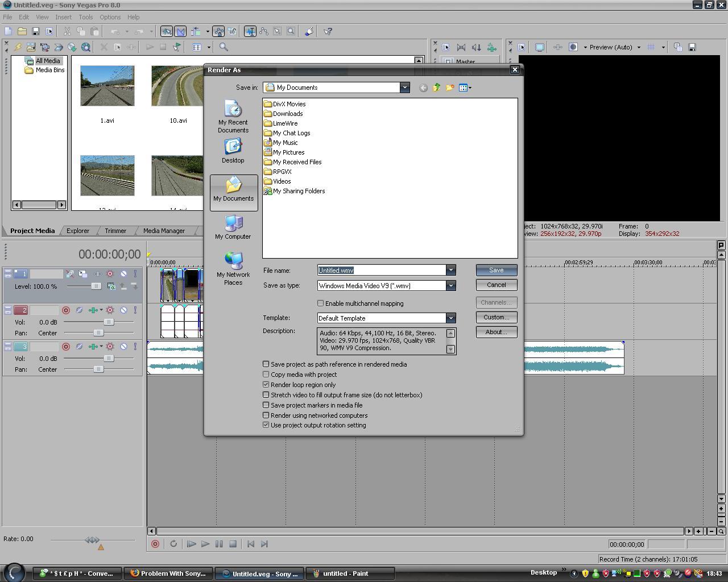Go to Desktop in the places bar
This screenshot has height=582, width=728.
coord(233,151)
